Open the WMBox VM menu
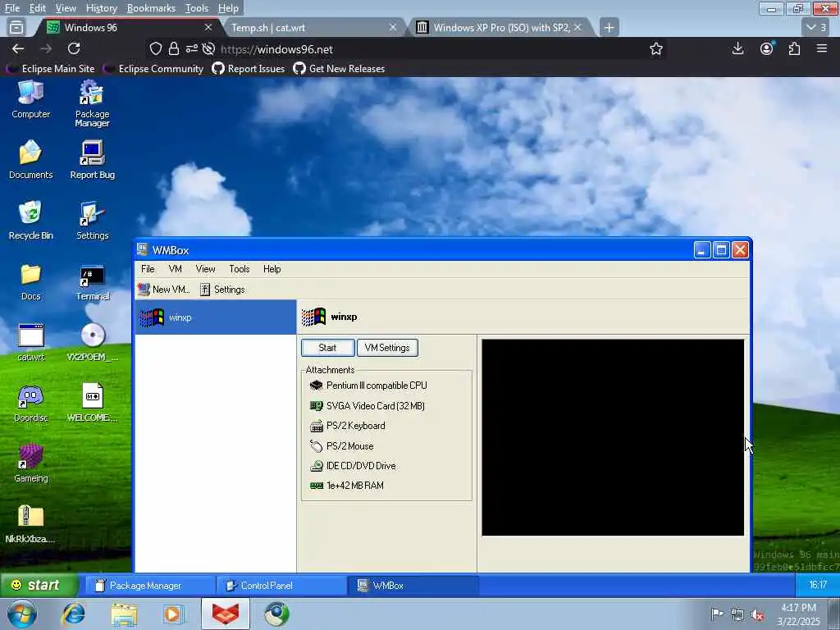Image resolution: width=840 pixels, height=630 pixels. click(x=176, y=269)
